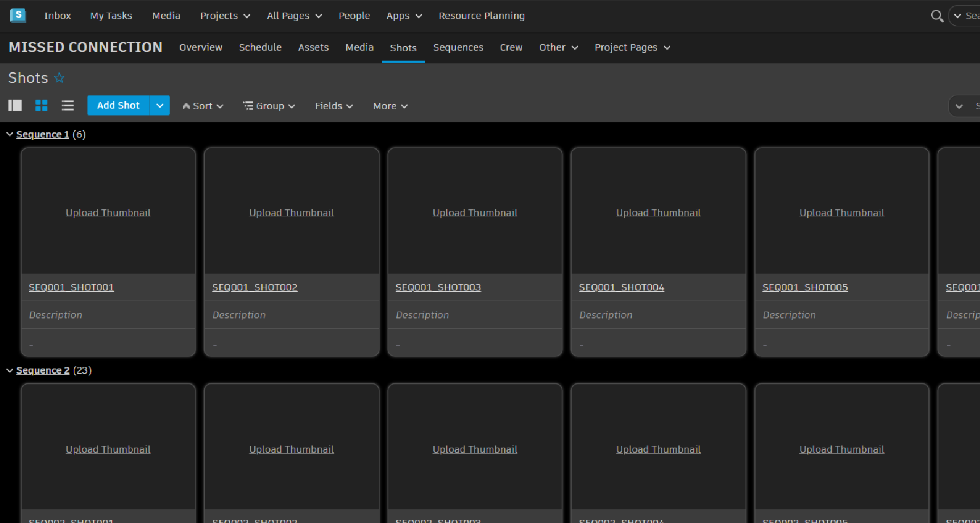
Task: Switch to the Assets tab
Action: click(313, 47)
